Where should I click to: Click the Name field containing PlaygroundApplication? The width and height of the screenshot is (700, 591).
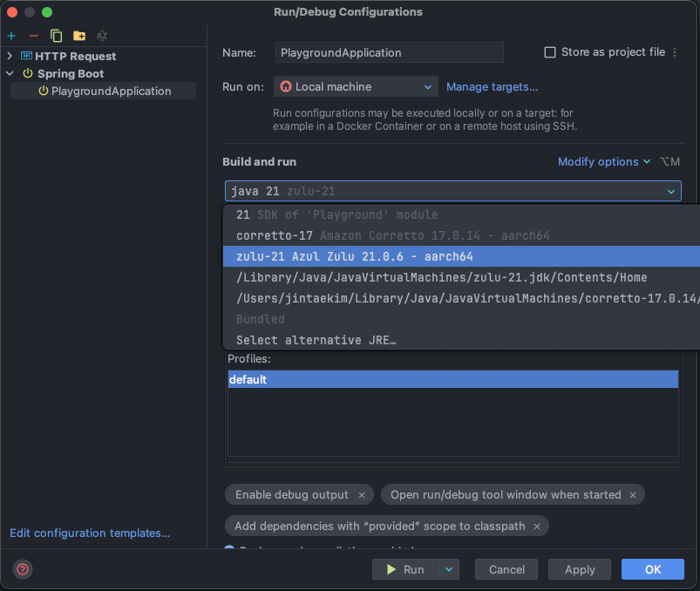(390, 52)
